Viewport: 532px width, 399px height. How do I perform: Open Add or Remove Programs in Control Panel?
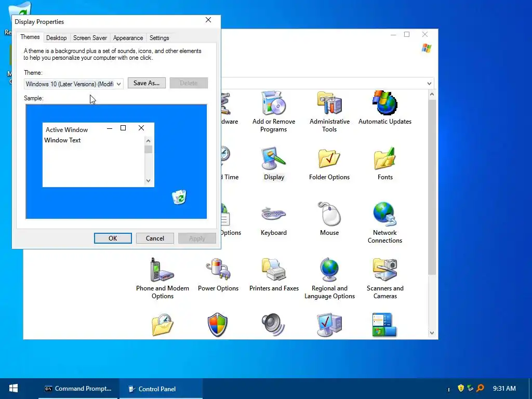click(x=273, y=112)
